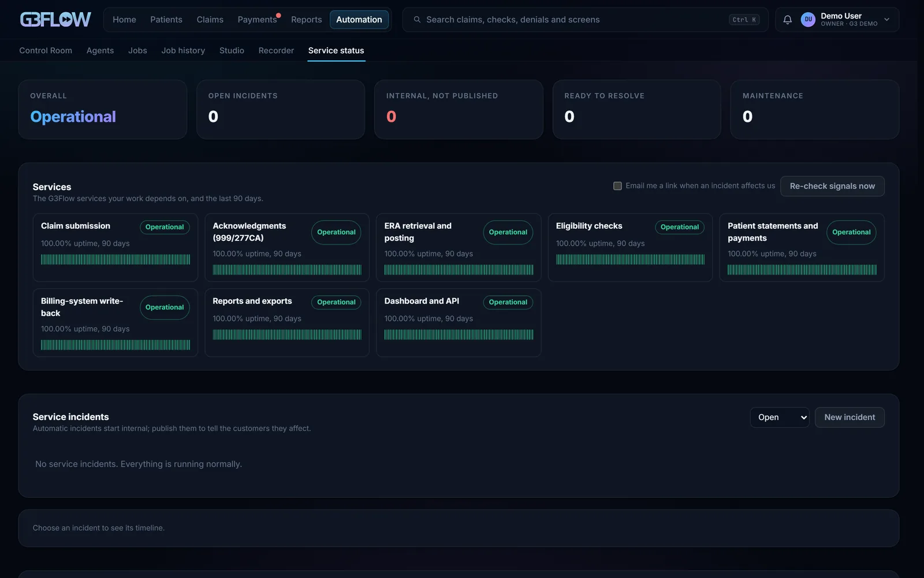Open the incident filter dropdown showing Open

(780, 417)
